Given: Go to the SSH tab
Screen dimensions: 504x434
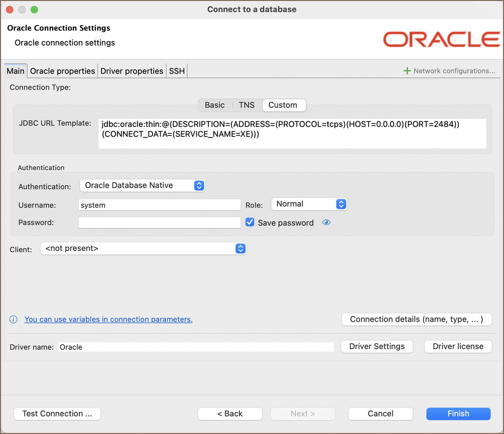Looking at the screenshot, I should 177,71.
